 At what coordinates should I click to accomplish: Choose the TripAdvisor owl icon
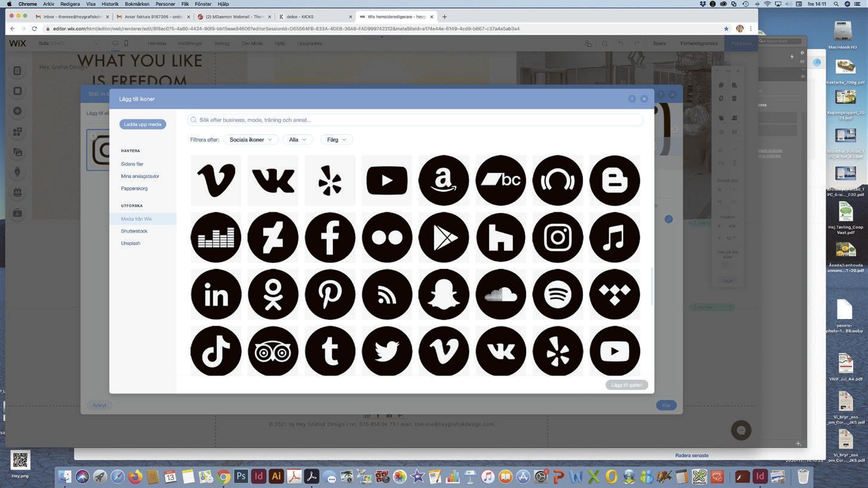pos(273,351)
